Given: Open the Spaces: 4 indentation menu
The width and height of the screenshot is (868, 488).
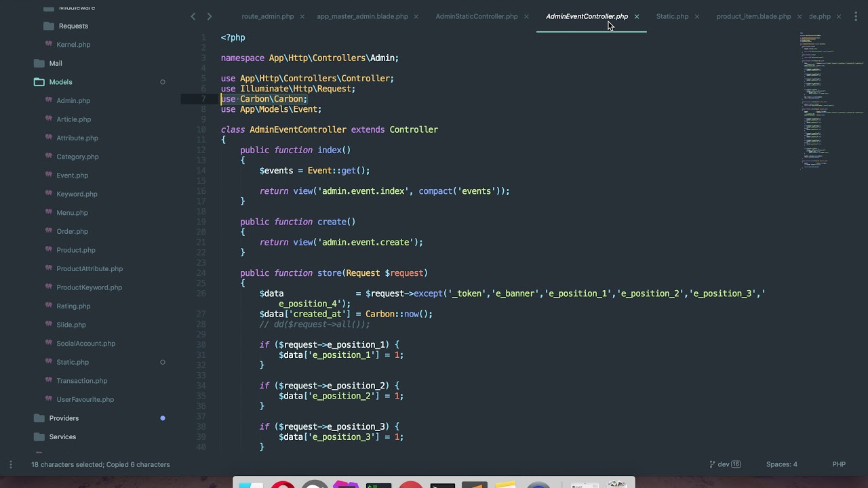Looking at the screenshot, I should [x=781, y=464].
